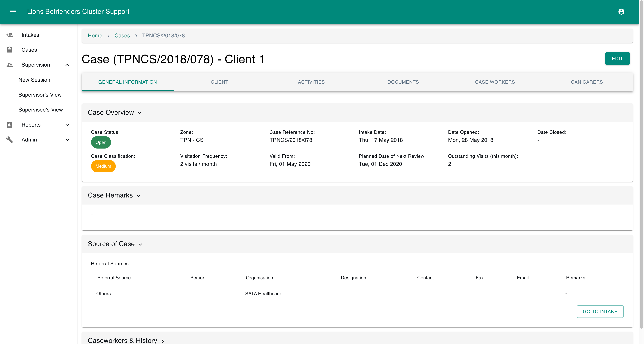Click the TPNCS/2018/078 breadcrumb text

pyautogui.click(x=163, y=36)
